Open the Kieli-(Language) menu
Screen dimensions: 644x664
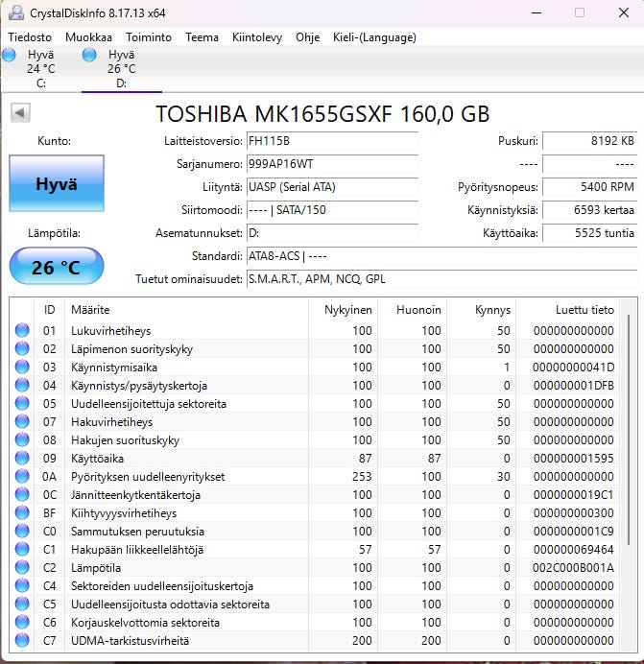point(373,37)
